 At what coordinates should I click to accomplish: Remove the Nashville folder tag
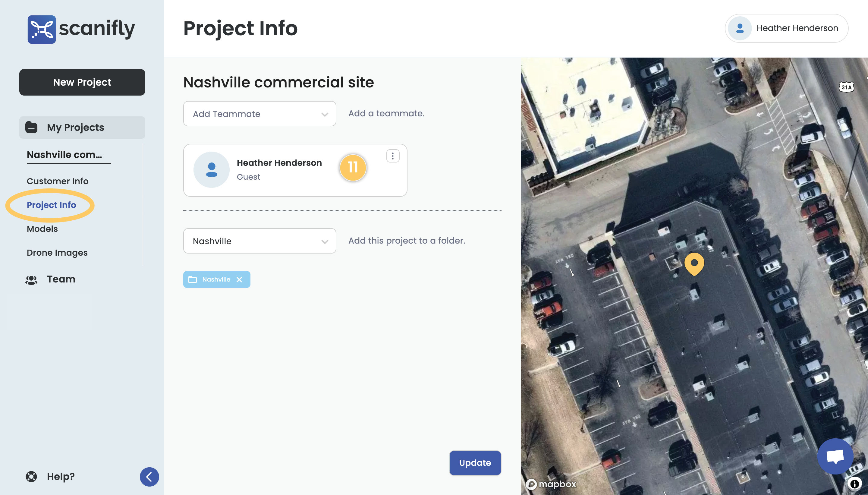tap(239, 279)
